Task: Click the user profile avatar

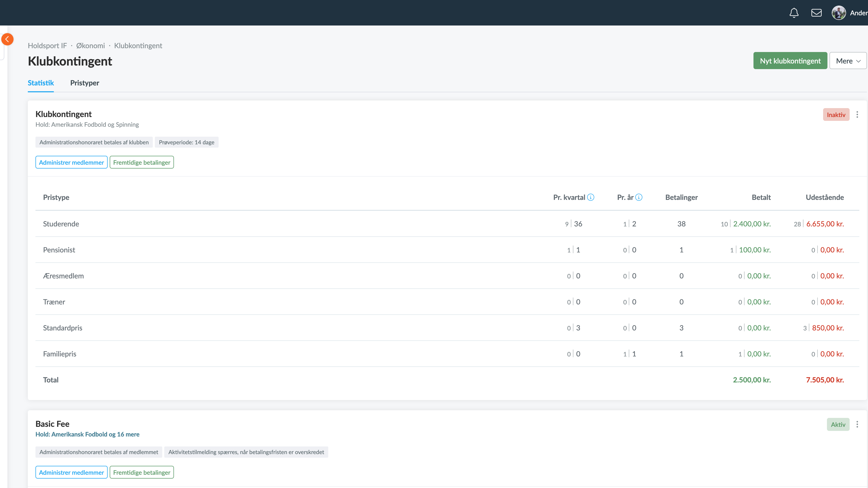Action: [839, 13]
